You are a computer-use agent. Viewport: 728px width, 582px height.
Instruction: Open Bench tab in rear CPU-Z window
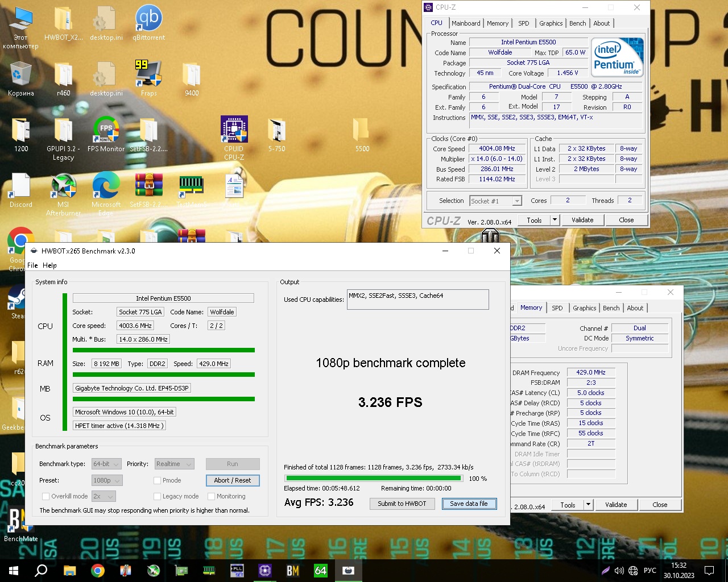click(611, 308)
